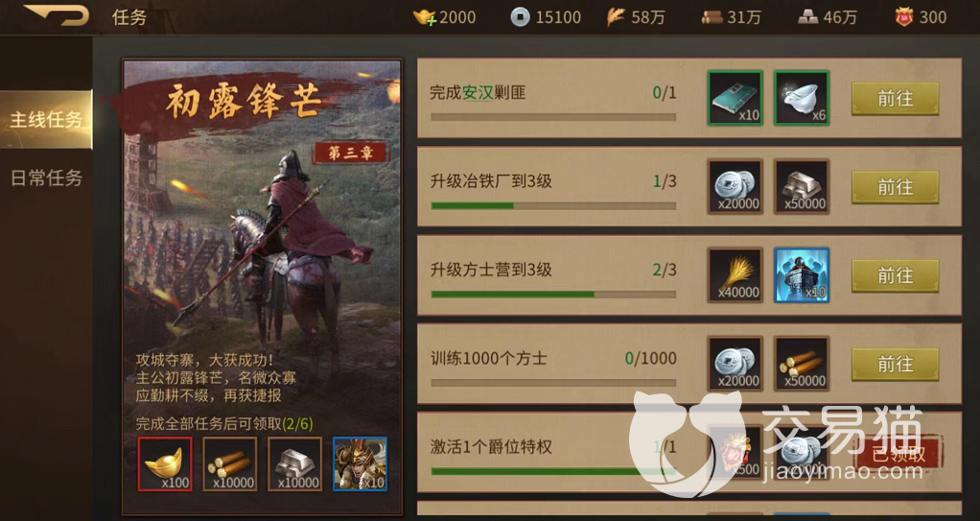Select the wheat x40000 reward icon
980x521 pixels.
coord(735,275)
